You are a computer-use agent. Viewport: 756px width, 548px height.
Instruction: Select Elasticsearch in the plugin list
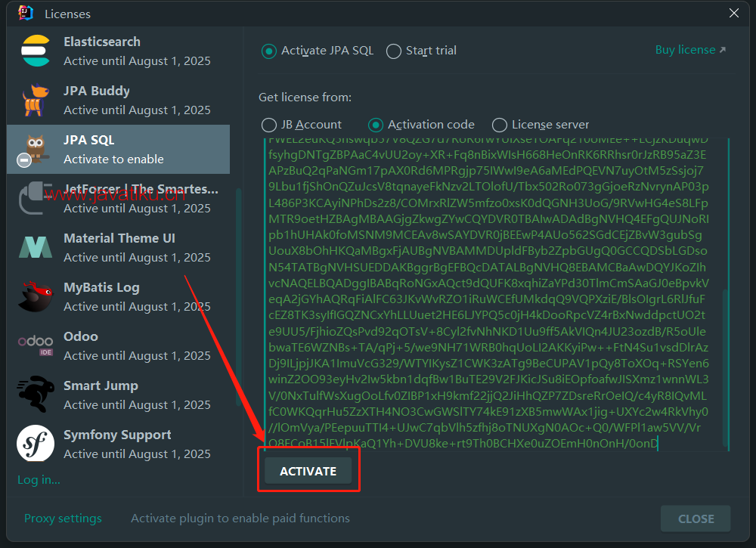point(118,51)
